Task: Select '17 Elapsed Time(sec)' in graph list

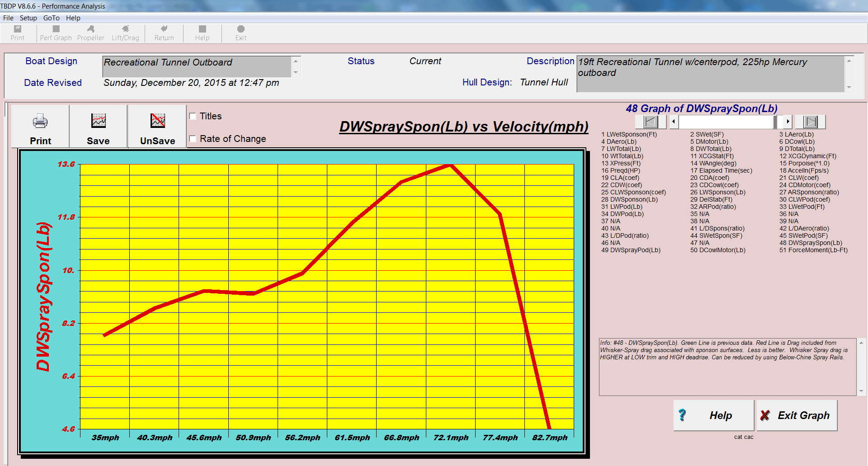Action: click(721, 170)
